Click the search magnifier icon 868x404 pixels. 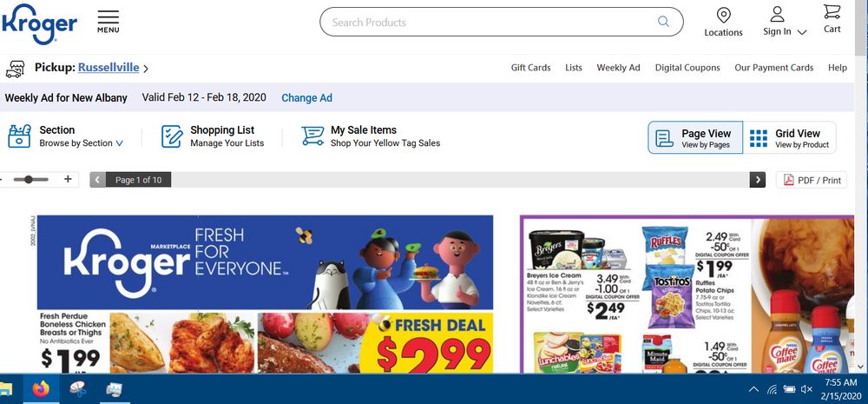click(662, 22)
